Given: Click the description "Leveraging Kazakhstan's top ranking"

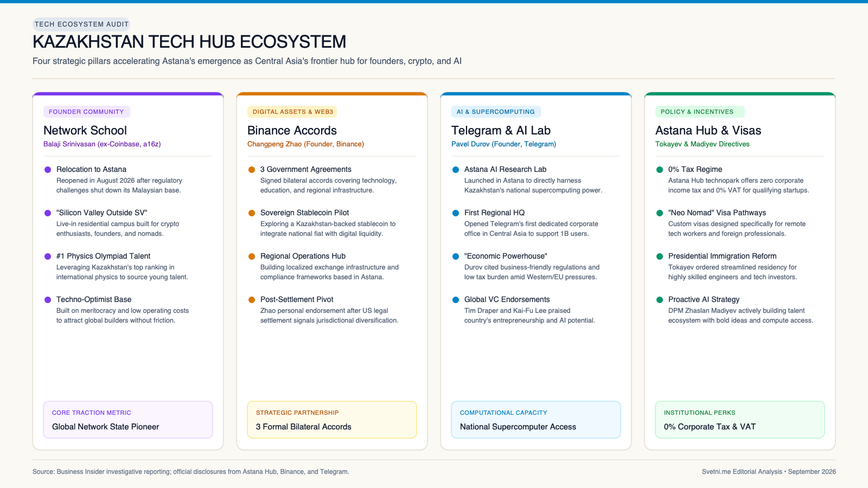Looking at the screenshot, I should (x=122, y=272).
